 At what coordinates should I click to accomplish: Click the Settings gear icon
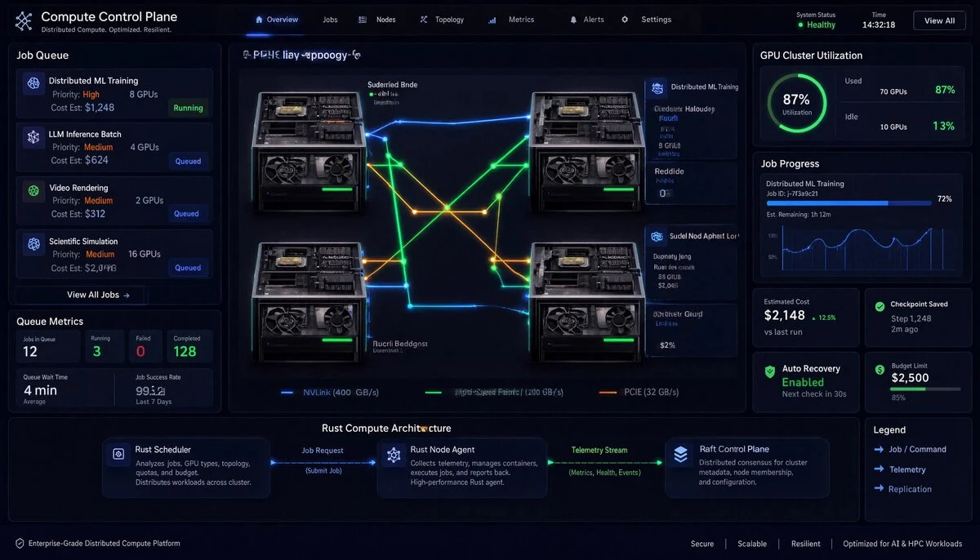click(x=625, y=20)
